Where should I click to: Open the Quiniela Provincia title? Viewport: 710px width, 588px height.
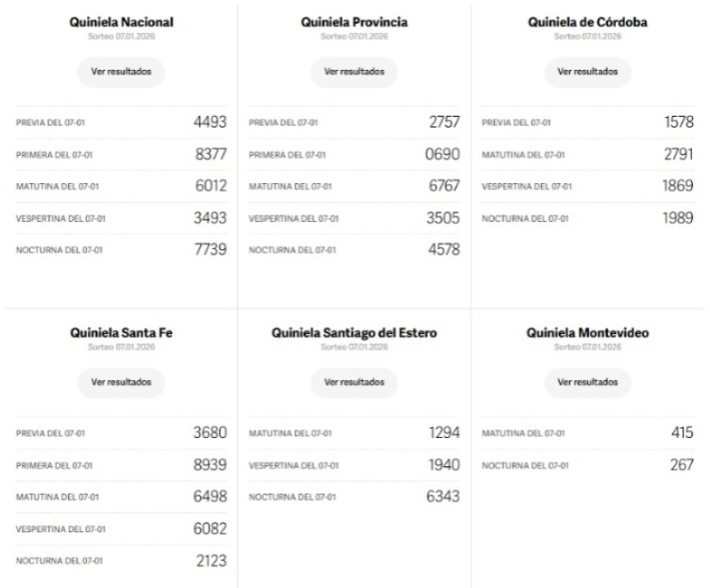tap(354, 22)
